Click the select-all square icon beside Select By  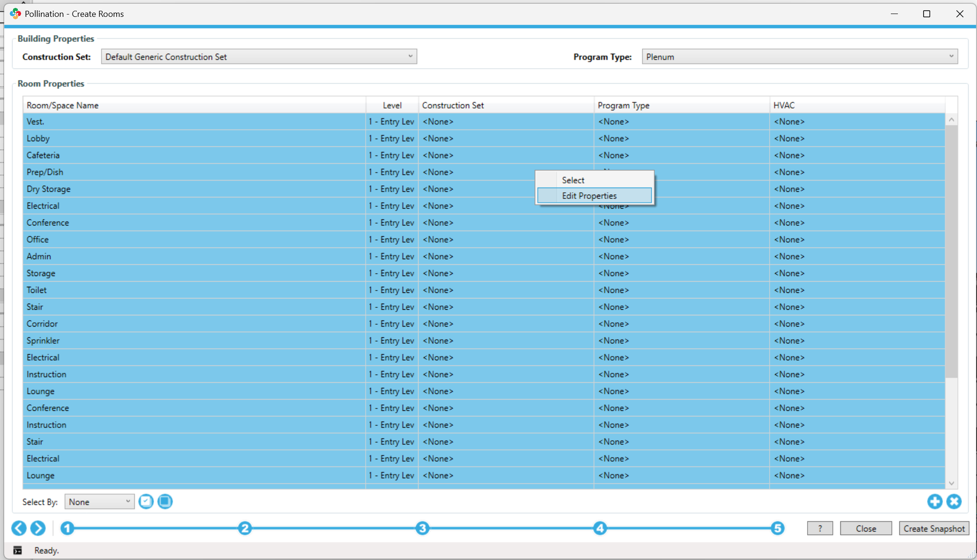click(x=165, y=502)
